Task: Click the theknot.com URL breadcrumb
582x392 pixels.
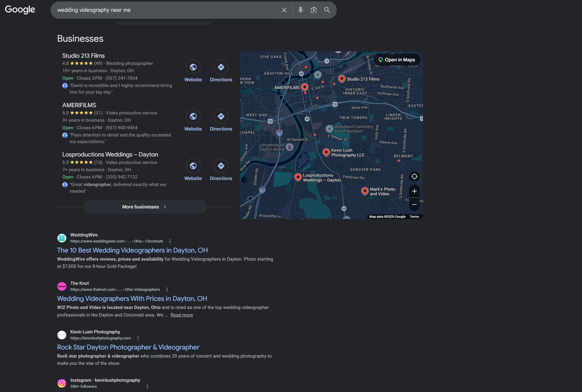Action: (x=115, y=290)
